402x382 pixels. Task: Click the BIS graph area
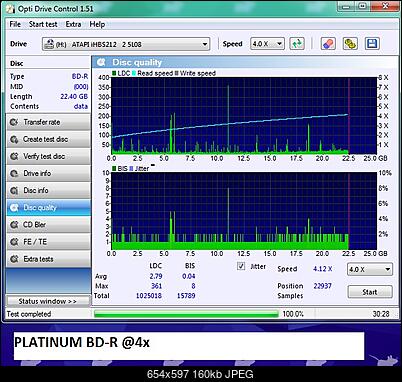244,211
